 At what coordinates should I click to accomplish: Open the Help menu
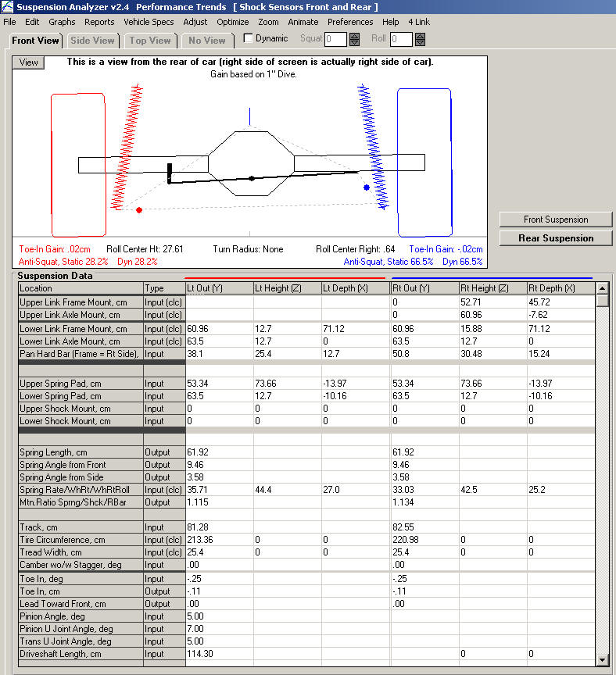tap(391, 22)
